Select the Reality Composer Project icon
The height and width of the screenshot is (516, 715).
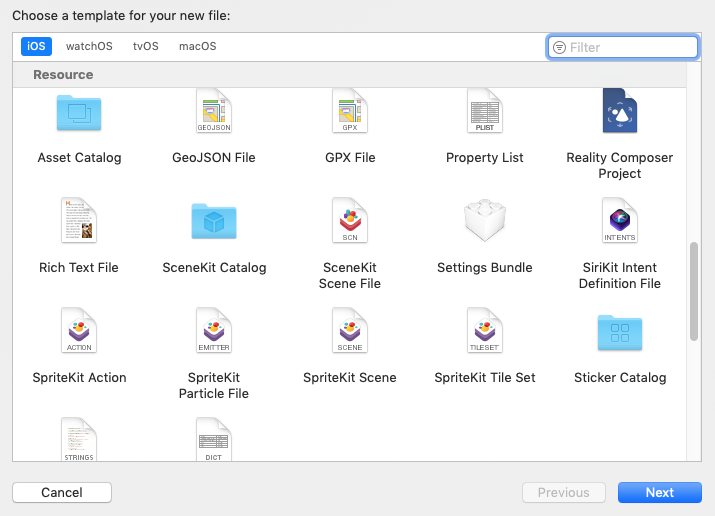[x=620, y=112]
